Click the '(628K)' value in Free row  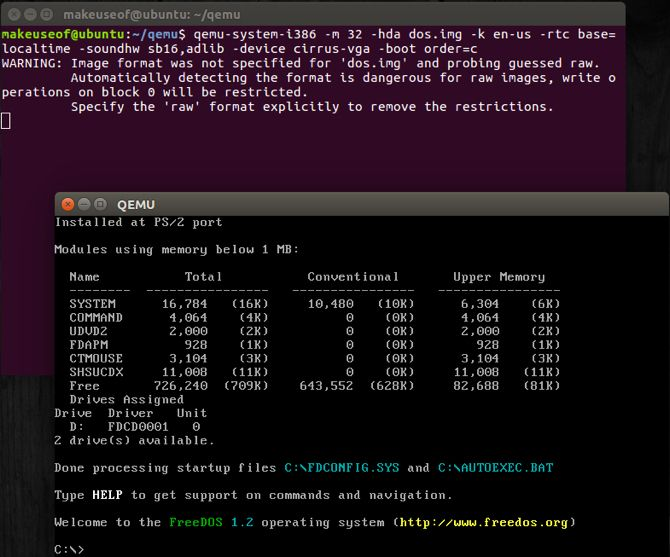coord(392,386)
